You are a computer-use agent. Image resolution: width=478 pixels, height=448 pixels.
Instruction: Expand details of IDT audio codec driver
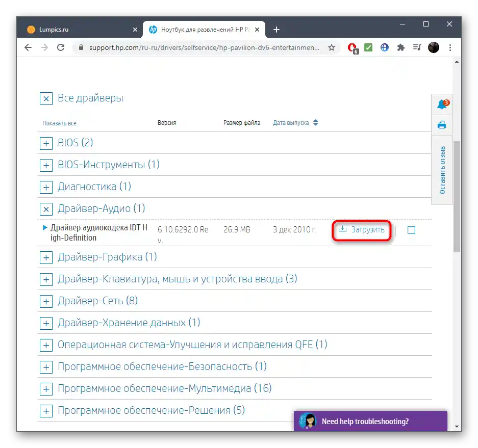[x=44, y=227]
